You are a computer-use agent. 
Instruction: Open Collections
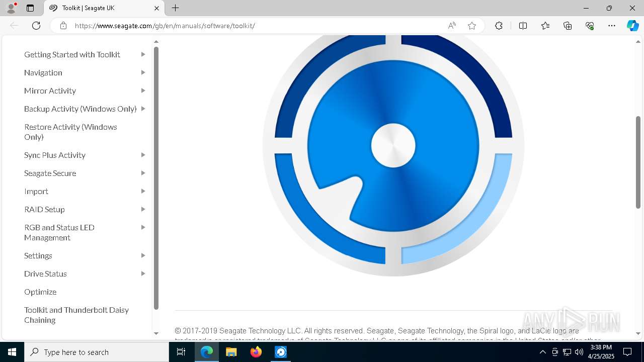point(568,26)
